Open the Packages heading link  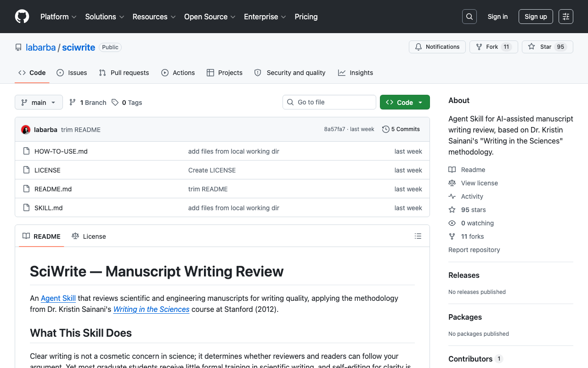click(465, 317)
